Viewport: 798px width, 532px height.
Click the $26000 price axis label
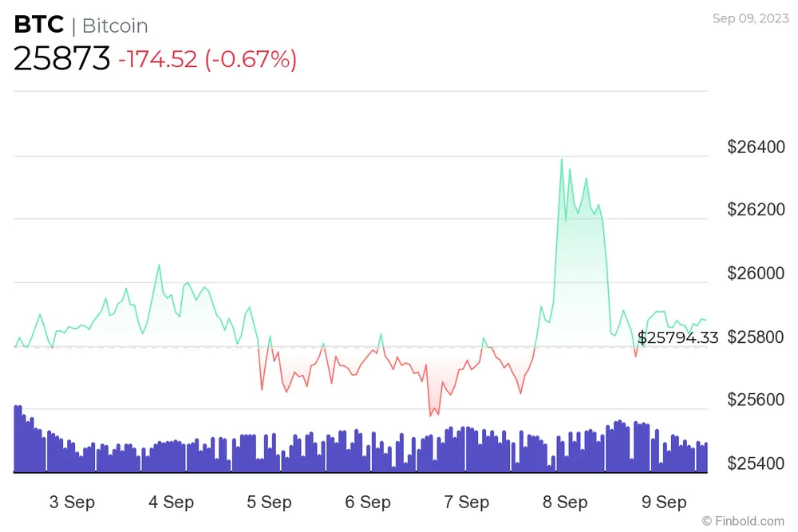756,274
